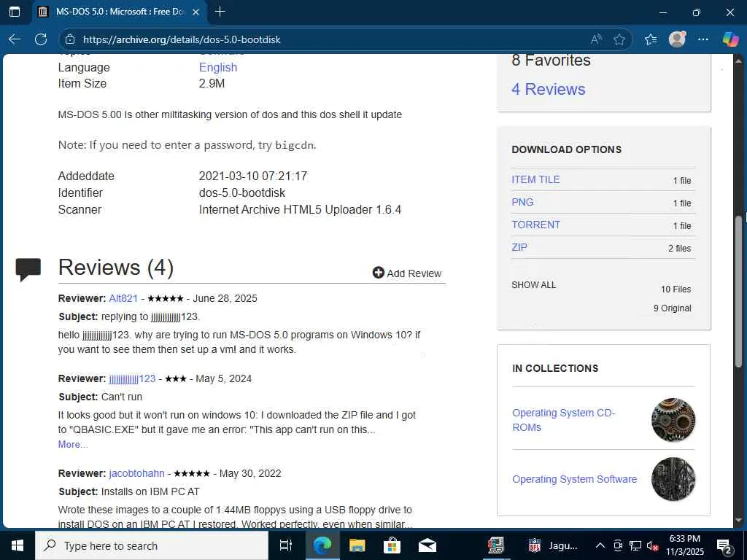Select the MS-DOS 5.0 Microsoft tab
This screenshot has height=560, width=747.
tap(119, 12)
